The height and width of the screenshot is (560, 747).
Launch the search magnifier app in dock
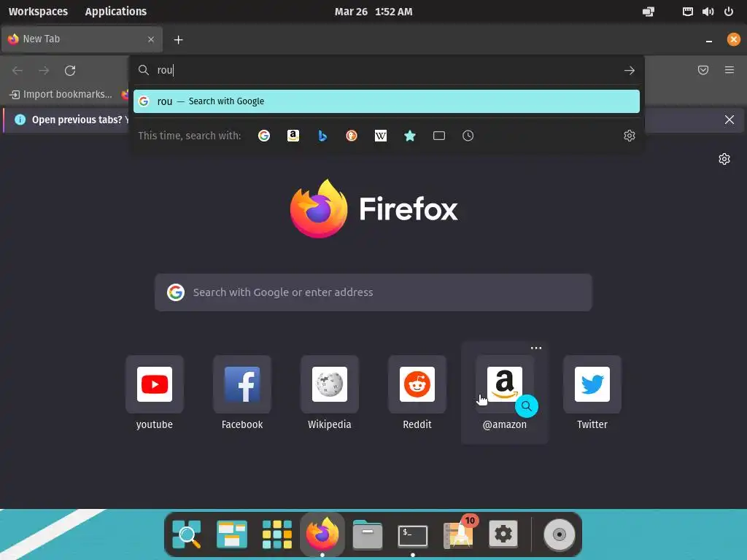pos(187,534)
